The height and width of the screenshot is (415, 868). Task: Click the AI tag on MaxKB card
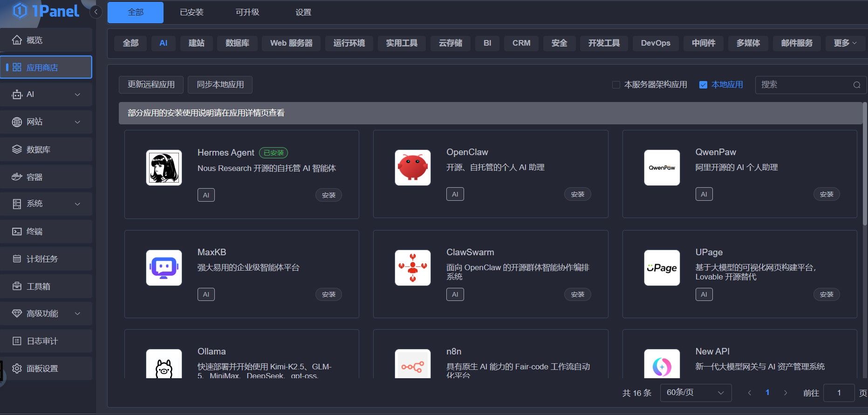pyautogui.click(x=206, y=294)
